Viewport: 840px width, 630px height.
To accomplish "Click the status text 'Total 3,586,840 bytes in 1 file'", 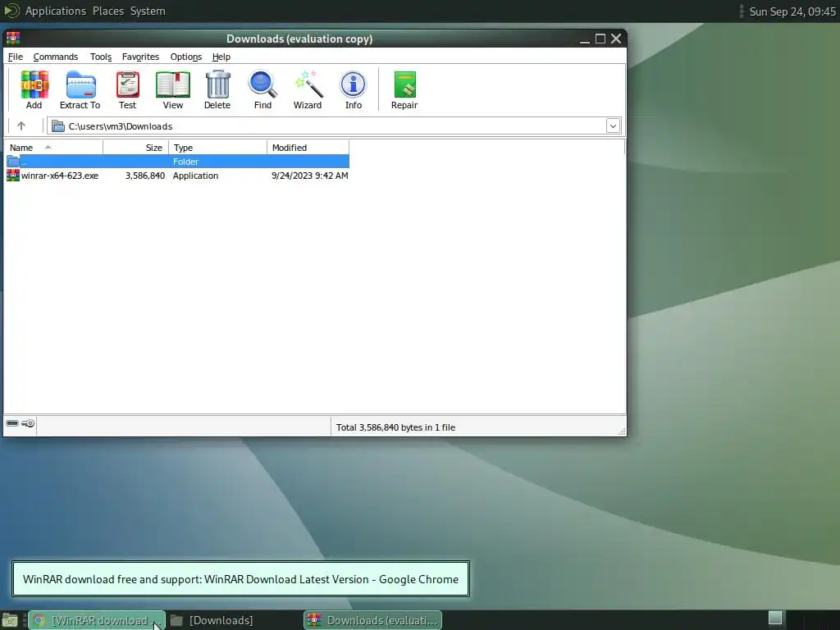I will pos(395,427).
